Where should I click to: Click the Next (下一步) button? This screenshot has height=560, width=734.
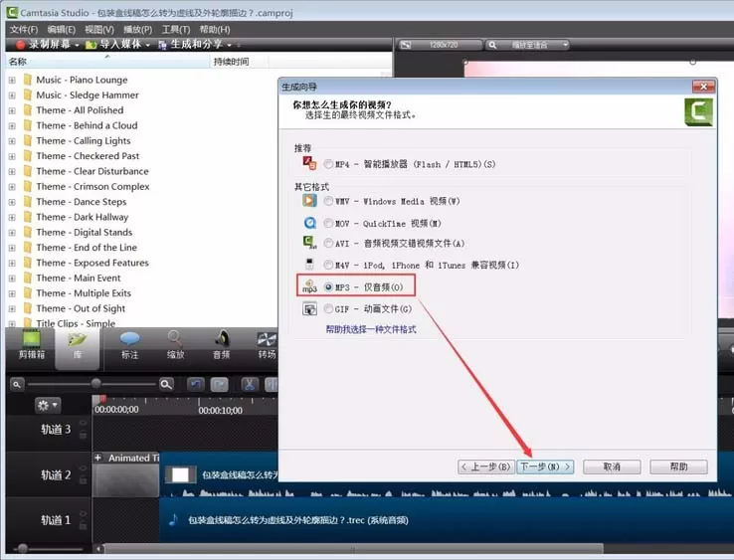click(545, 467)
